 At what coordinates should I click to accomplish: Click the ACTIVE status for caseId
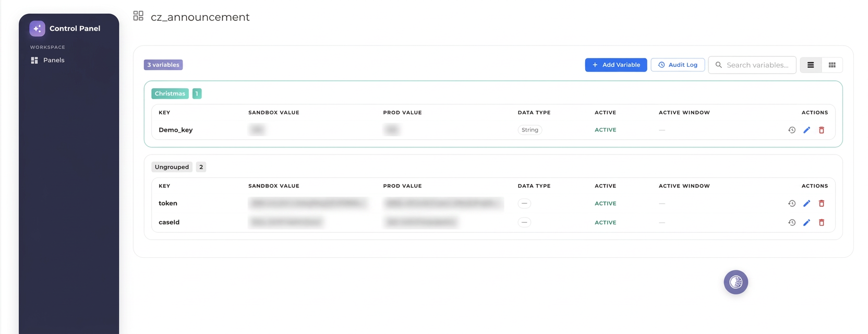(x=606, y=222)
